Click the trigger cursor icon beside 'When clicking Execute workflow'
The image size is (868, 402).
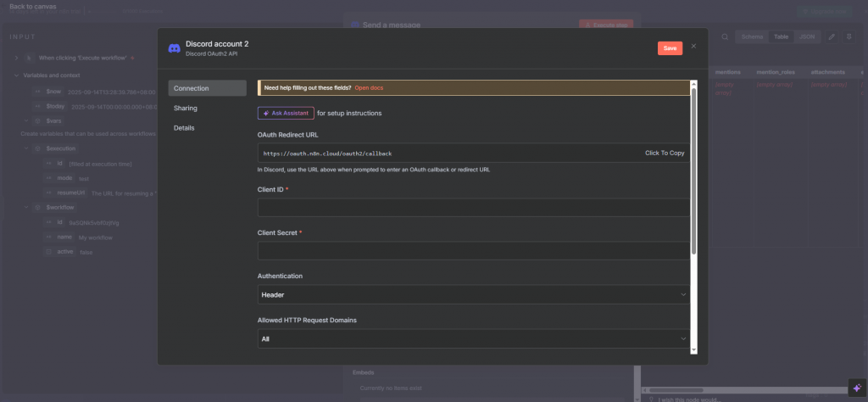[29, 59]
